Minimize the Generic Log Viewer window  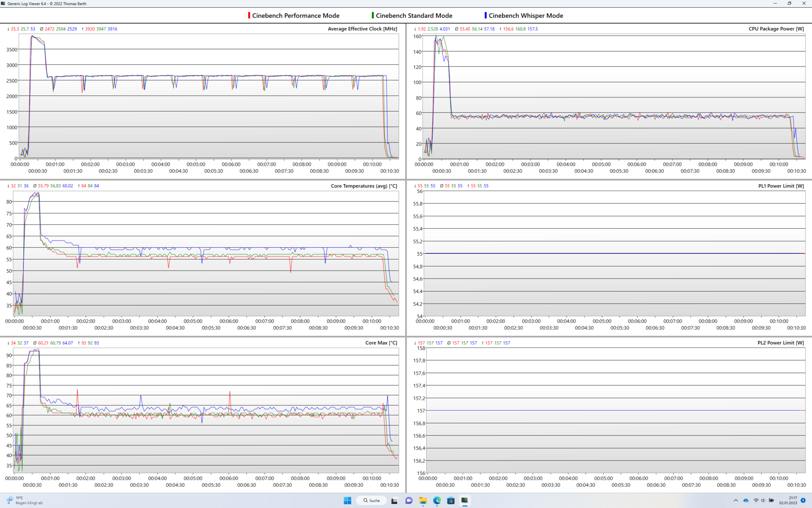[775, 3]
